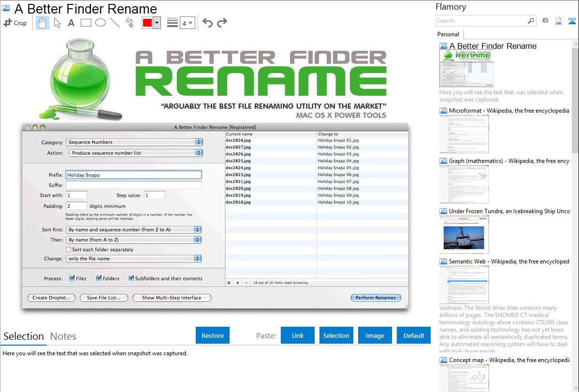Screen dimensions: 579x392
Task: Select the straight line tool
Action: tap(115, 23)
